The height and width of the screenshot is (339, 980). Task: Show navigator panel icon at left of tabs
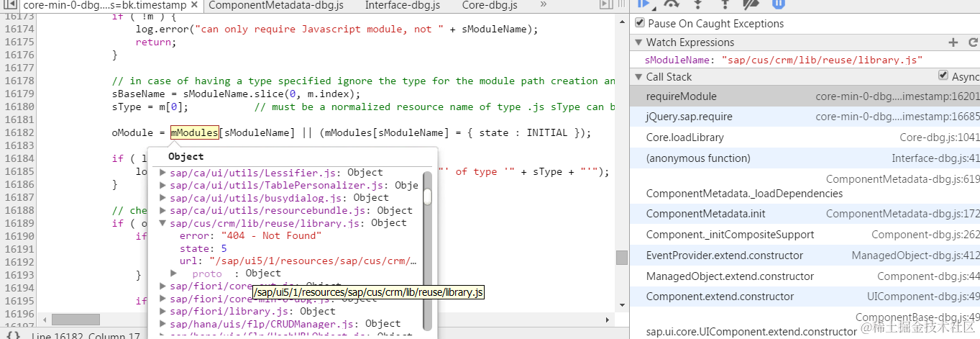(9, 5)
